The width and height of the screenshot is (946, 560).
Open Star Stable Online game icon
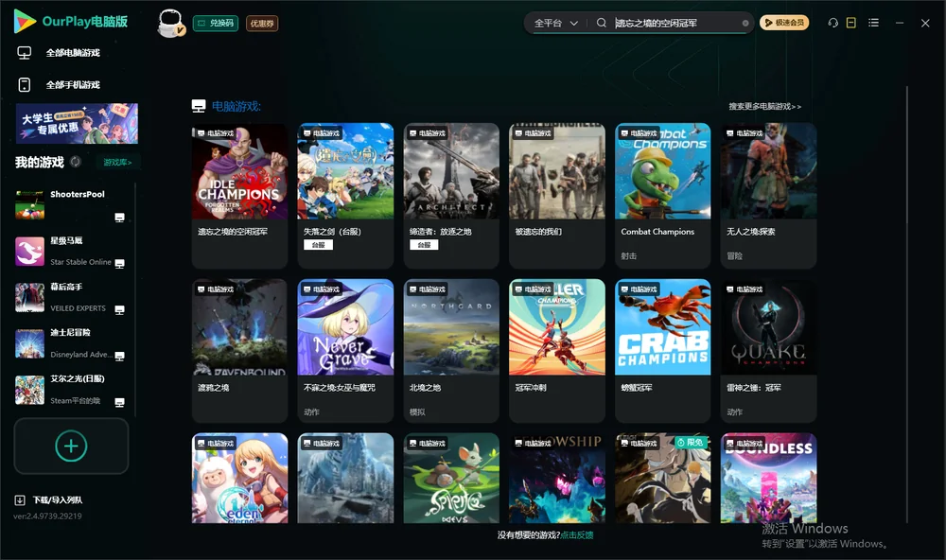pos(29,251)
